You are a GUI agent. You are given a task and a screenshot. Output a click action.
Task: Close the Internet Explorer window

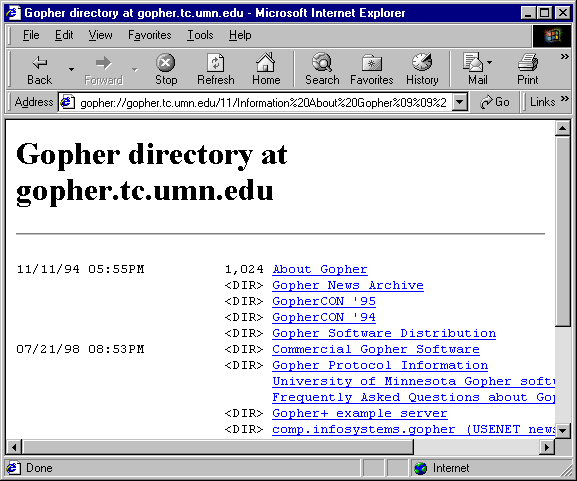coord(563,13)
